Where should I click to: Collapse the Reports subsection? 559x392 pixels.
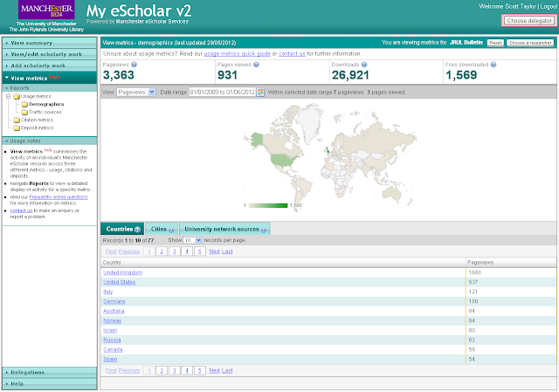[49, 88]
